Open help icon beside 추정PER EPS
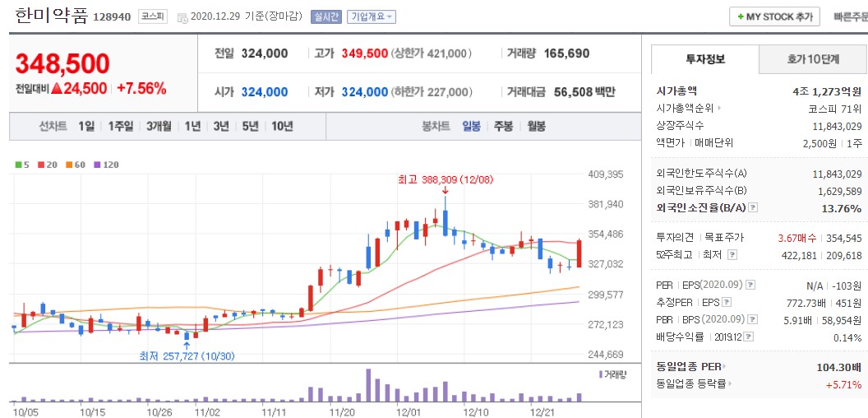This screenshot has height=418, width=868. pyautogui.click(x=727, y=303)
